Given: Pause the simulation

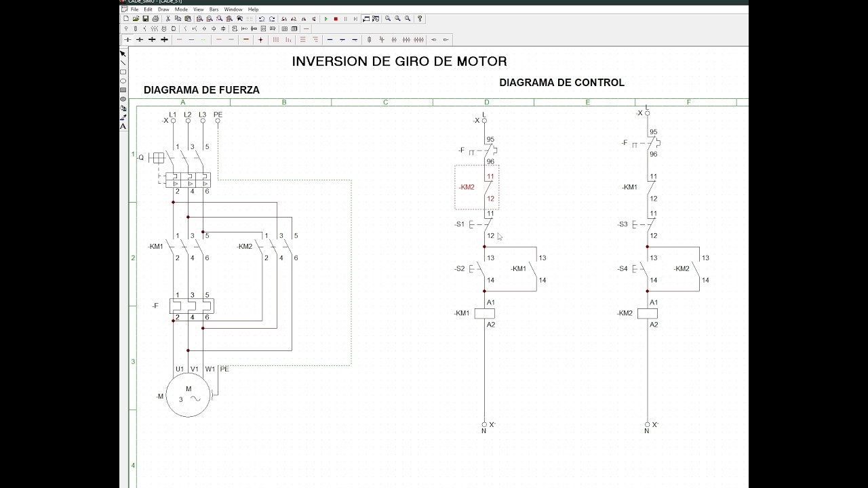Looking at the screenshot, I should [x=346, y=19].
